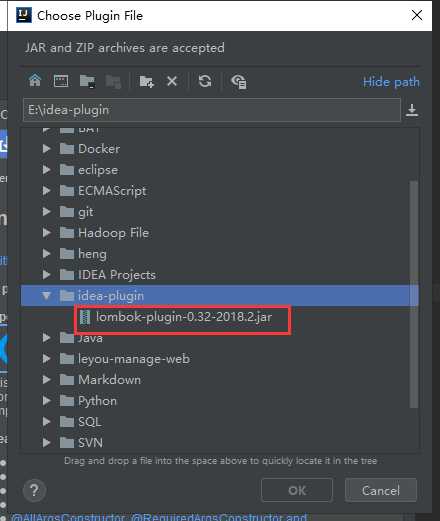Image resolution: width=440 pixels, height=521 pixels.
Task: Delete selected item with X icon
Action: (172, 81)
